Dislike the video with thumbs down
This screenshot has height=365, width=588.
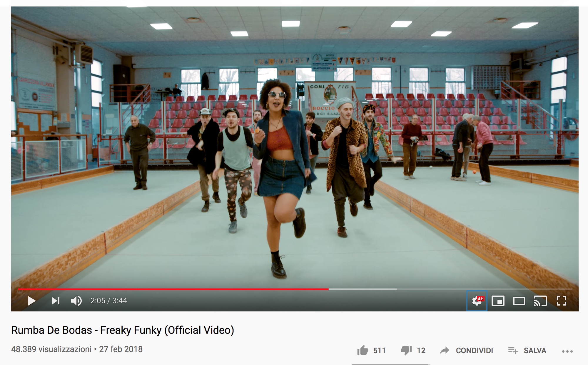point(406,350)
